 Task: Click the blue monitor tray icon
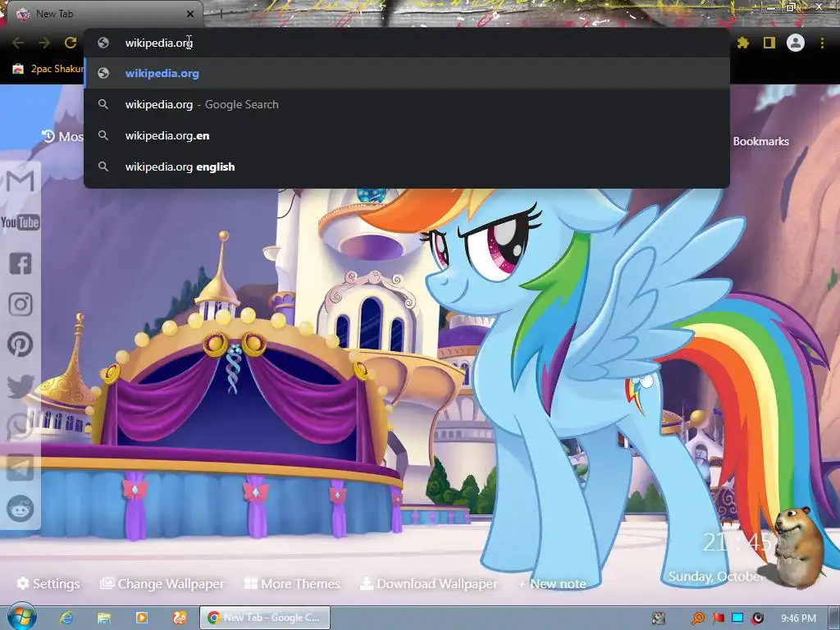737,619
